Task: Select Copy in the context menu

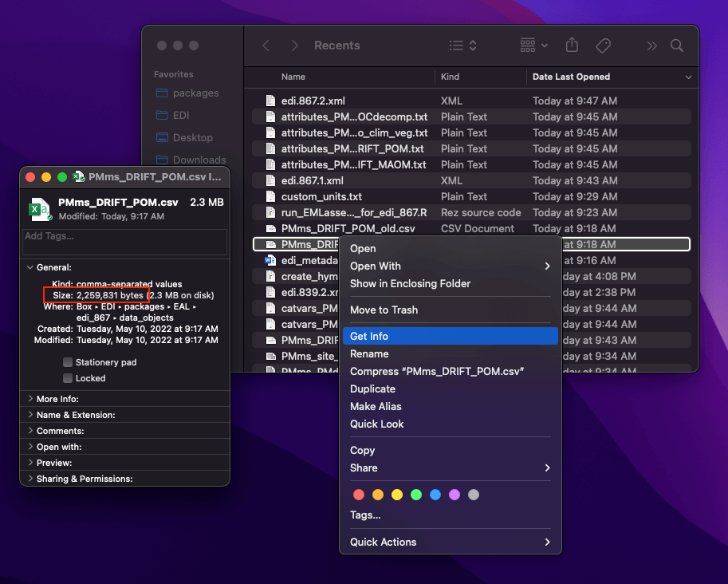Action: tap(451, 451)
